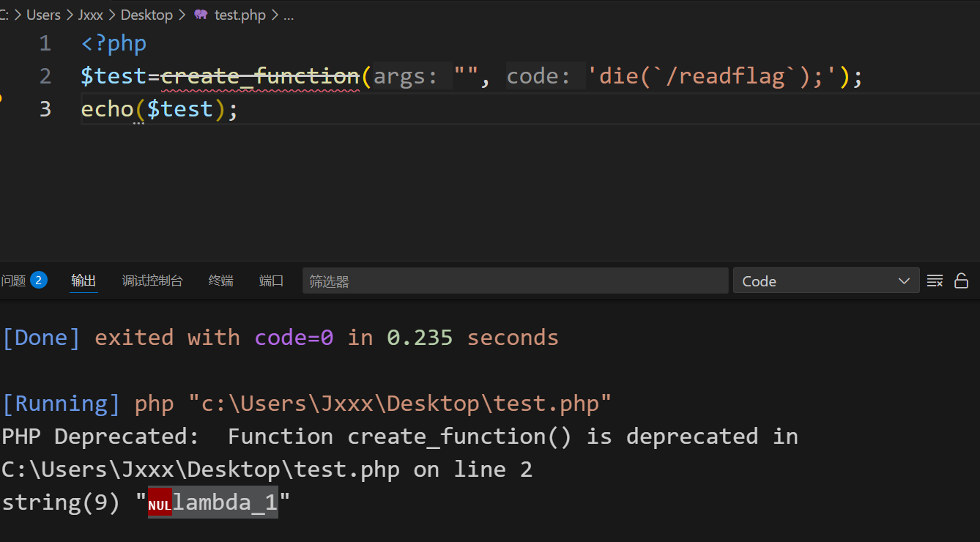Switch to the 问题 problems tab

13,281
